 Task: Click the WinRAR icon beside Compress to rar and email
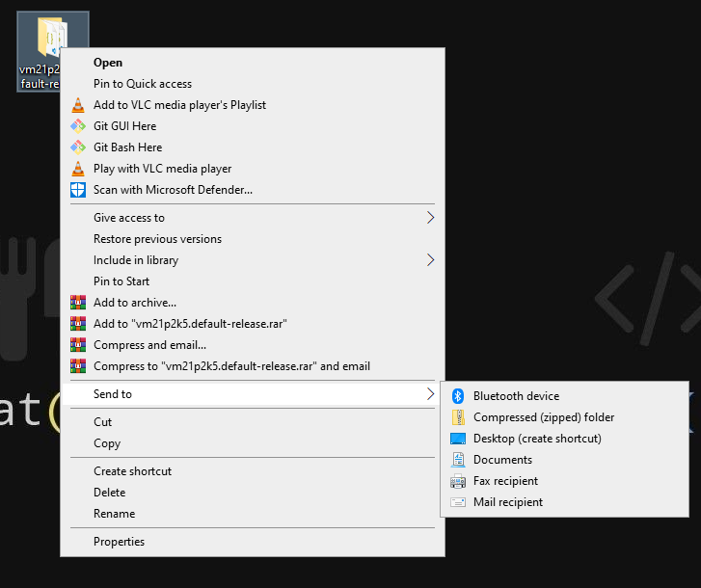pyautogui.click(x=78, y=366)
